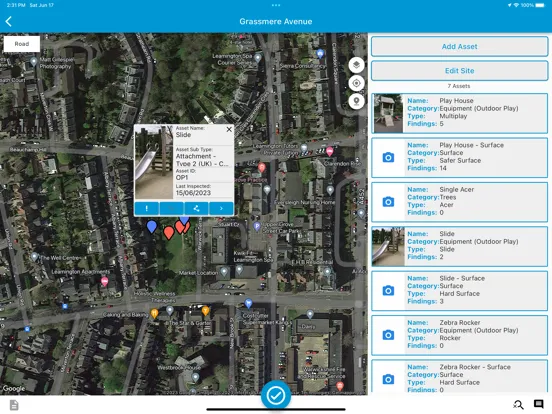
Task: Add photo for Zebra Rocker equipment
Action: coord(388,335)
